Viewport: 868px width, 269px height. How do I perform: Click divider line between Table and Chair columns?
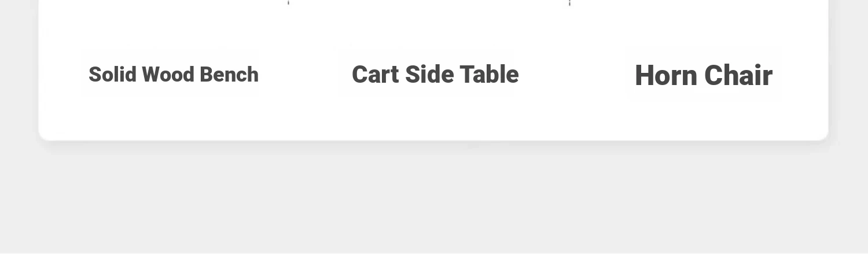pyautogui.click(x=569, y=2)
